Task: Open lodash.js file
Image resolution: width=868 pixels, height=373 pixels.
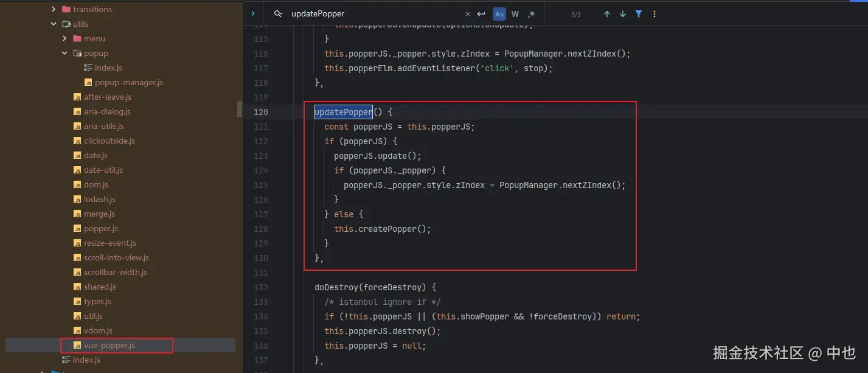Action: [x=100, y=199]
